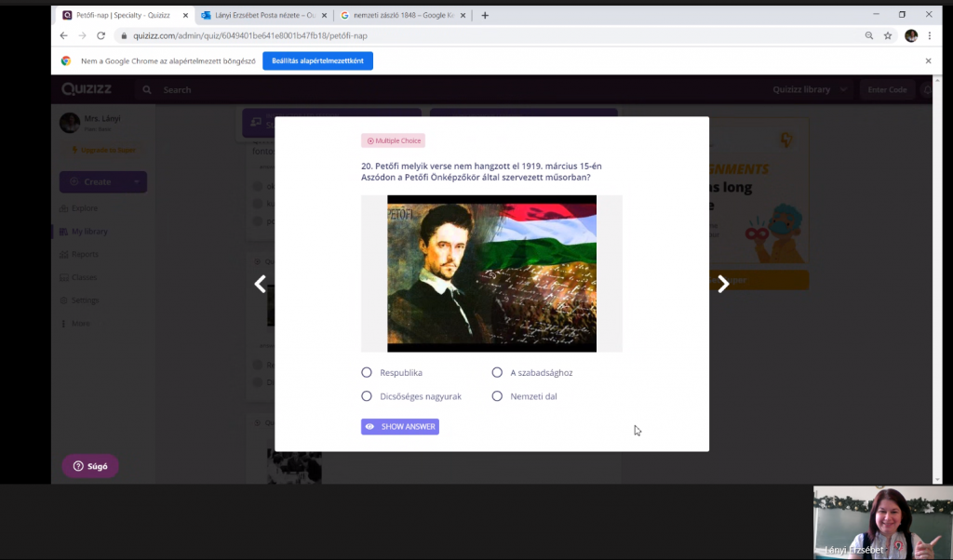Click the Quizizz logo
Viewport: 953px width, 560px height.
87,89
